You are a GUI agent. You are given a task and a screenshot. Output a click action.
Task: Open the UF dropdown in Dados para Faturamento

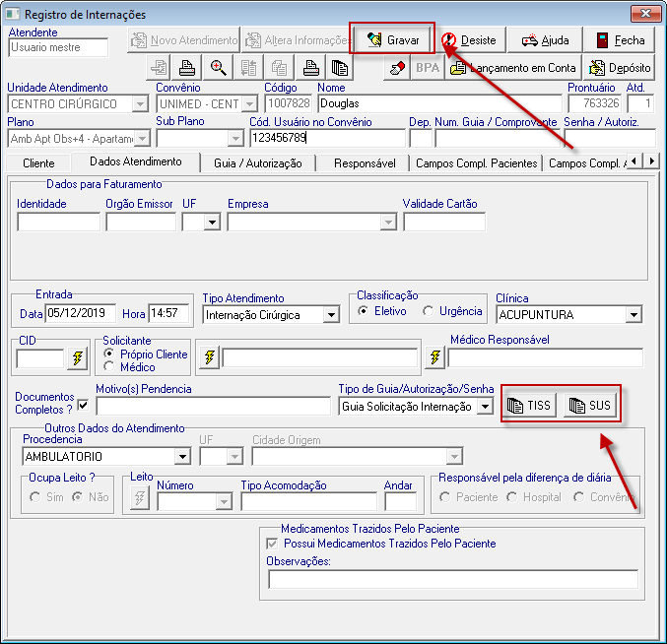[x=212, y=223]
